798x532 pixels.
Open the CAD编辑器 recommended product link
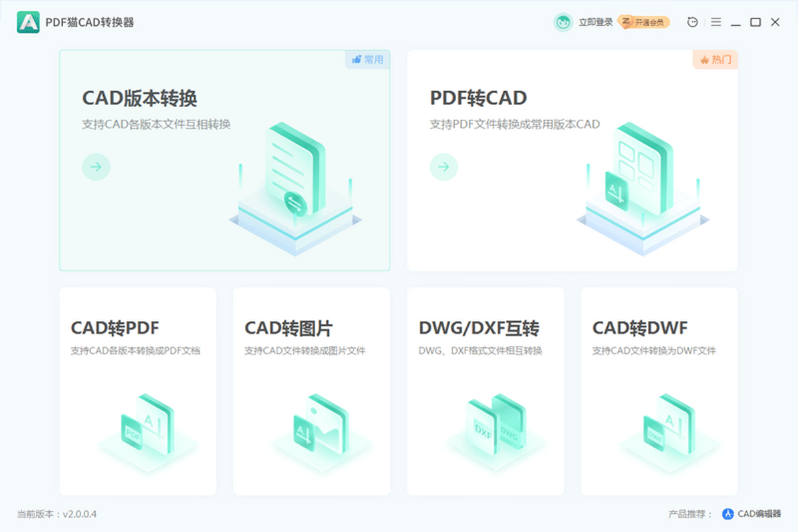(x=751, y=514)
